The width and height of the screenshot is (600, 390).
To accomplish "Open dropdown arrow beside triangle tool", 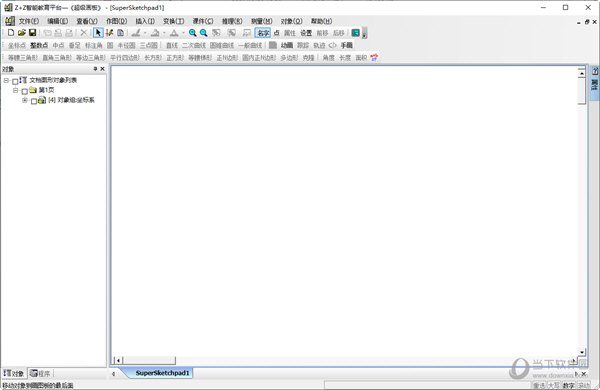I will 183,33.
